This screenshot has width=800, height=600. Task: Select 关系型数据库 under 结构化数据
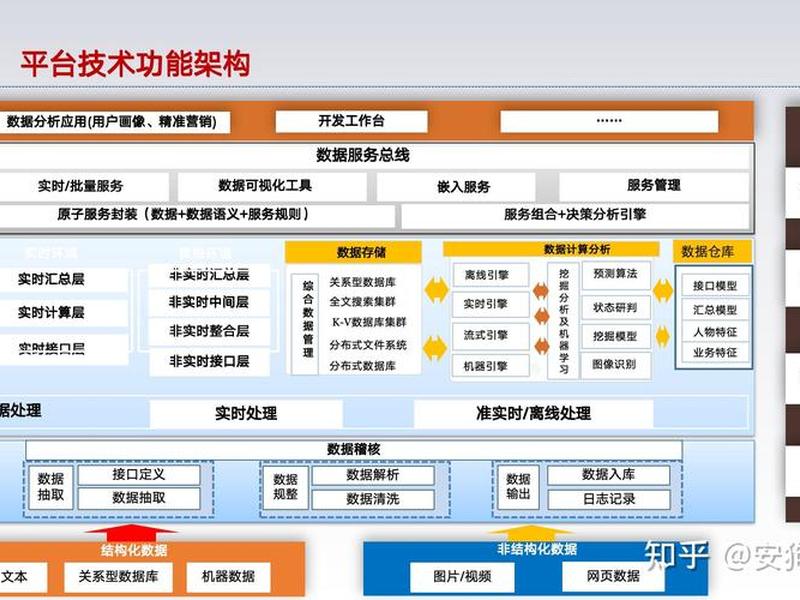tap(118, 577)
